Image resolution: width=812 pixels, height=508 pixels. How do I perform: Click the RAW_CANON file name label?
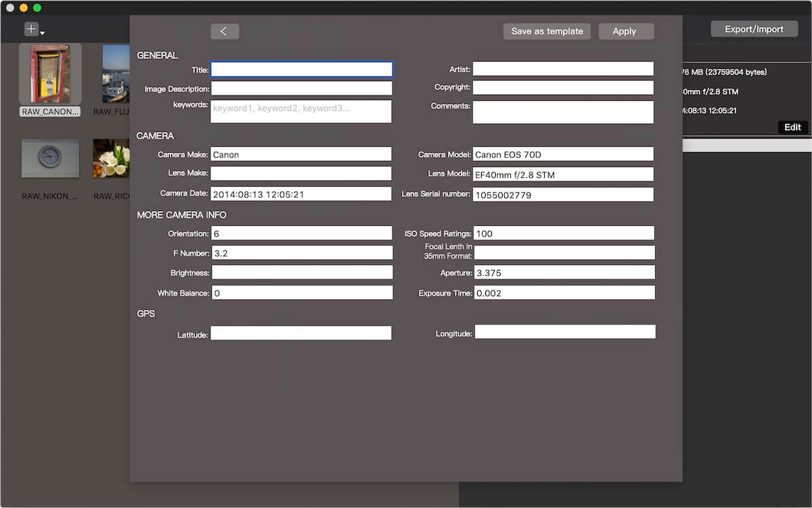[50, 112]
